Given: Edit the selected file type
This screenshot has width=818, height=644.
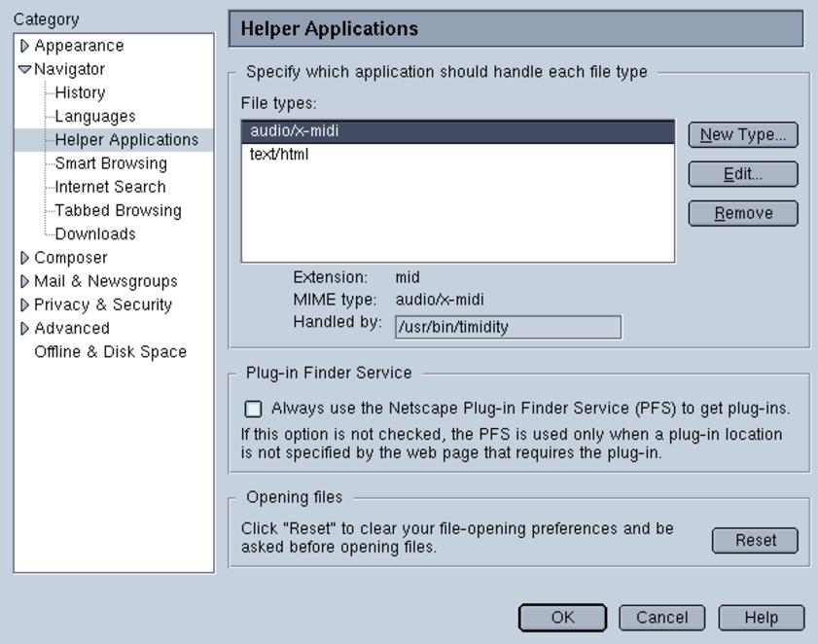Looking at the screenshot, I should coord(743,174).
